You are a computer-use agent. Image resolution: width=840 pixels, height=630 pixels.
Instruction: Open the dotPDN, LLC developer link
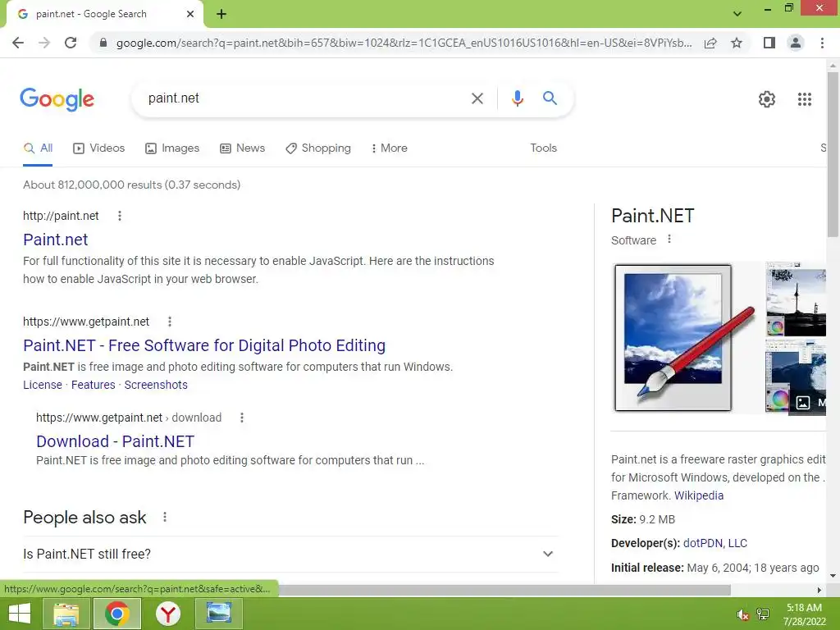tap(714, 543)
